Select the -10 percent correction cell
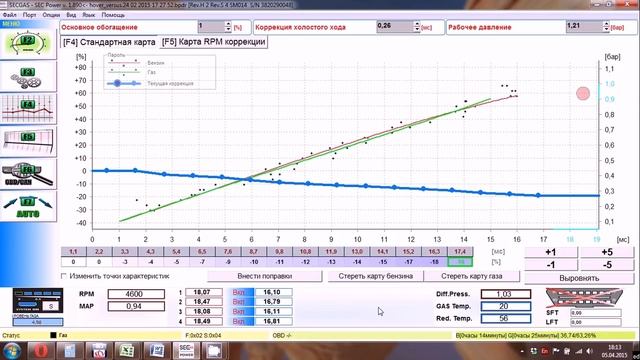Screen dimensions: 640x360 pos(254,262)
